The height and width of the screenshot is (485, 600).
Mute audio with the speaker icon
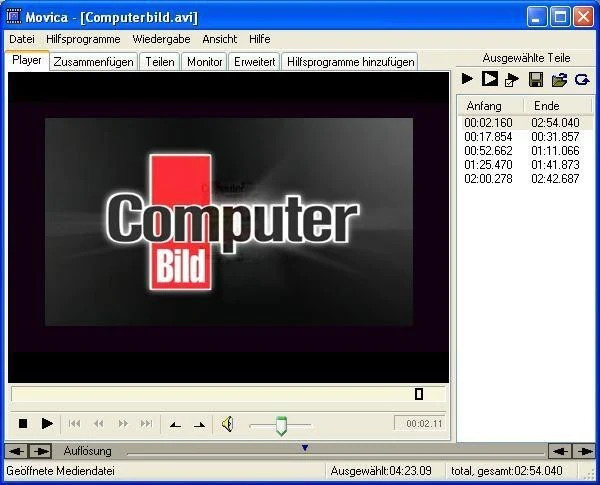tap(227, 424)
